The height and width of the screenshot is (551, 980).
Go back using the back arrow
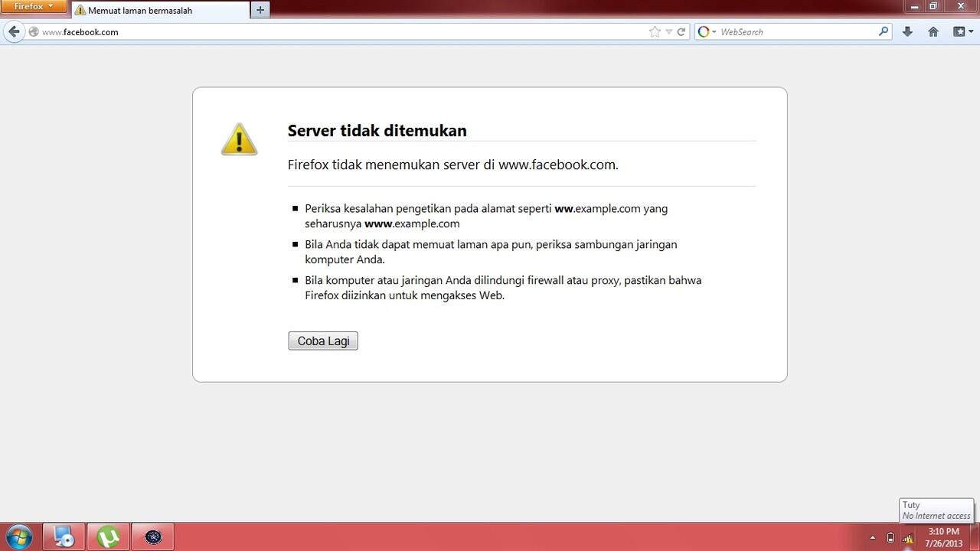click(x=14, y=32)
